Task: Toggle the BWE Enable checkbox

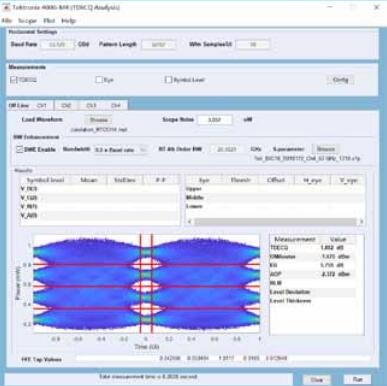Action: (x=20, y=149)
